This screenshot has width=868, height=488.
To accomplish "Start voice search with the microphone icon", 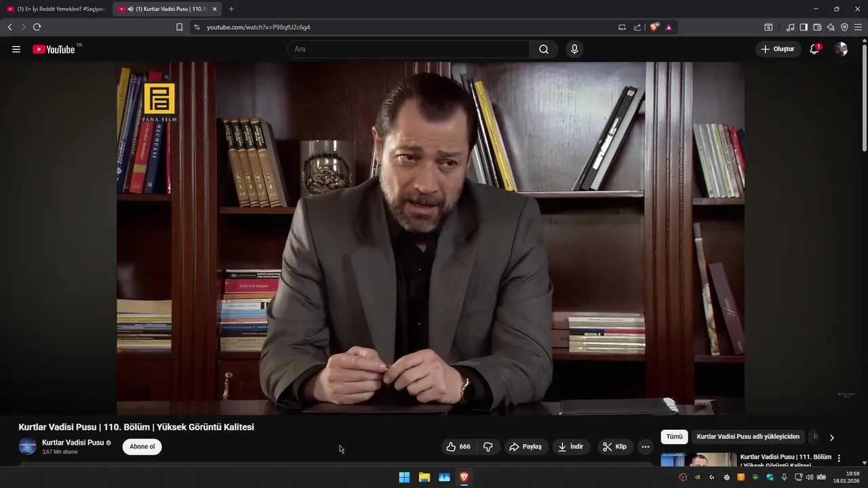I will 574,49.
